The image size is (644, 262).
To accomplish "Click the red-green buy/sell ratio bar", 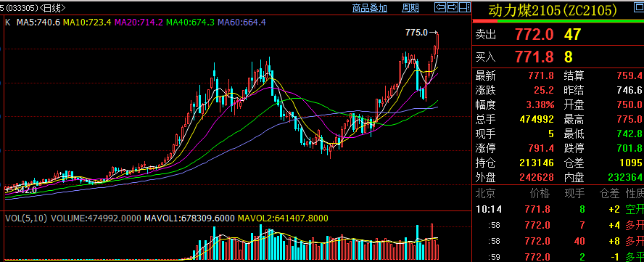I will pyautogui.click(x=558, y=21).
